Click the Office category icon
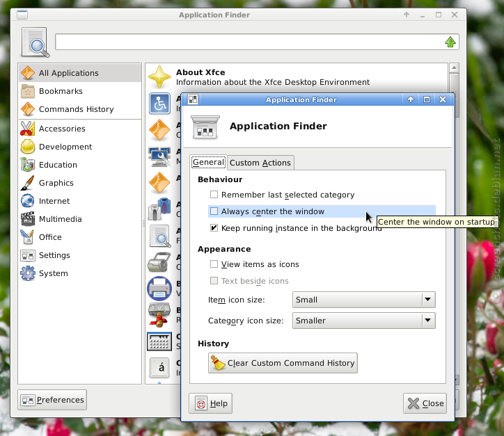This screenshot has width=504, height=436. (28, 237)
